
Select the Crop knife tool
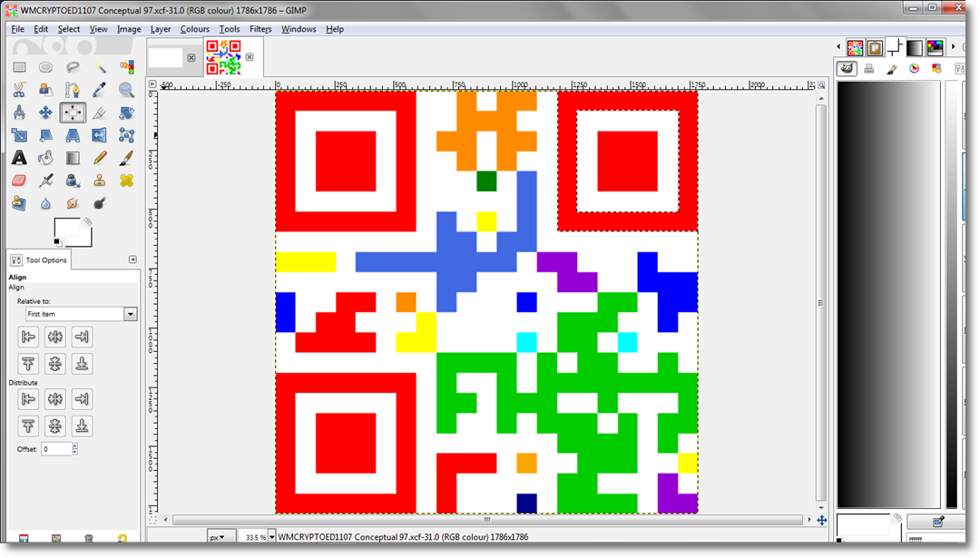coord(100,113)
